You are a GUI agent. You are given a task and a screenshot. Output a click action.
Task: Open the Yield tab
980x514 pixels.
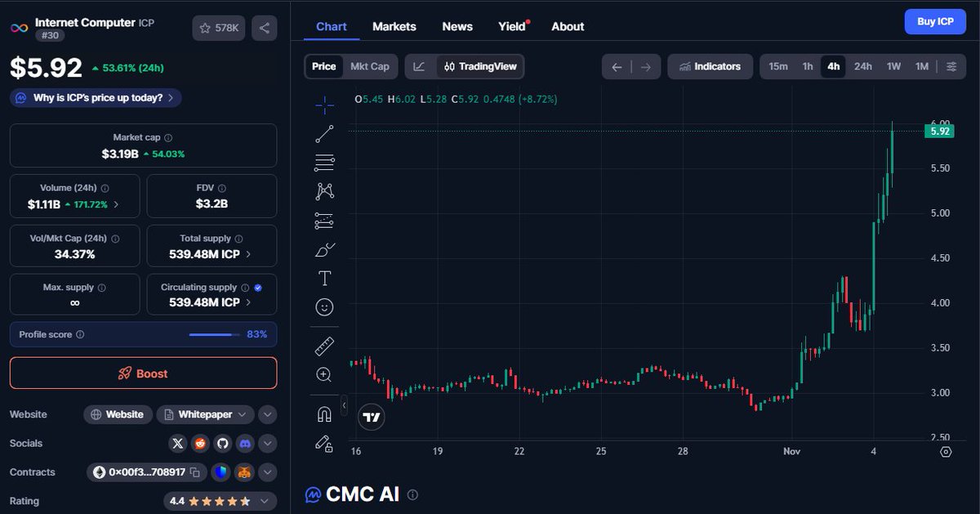513,26
